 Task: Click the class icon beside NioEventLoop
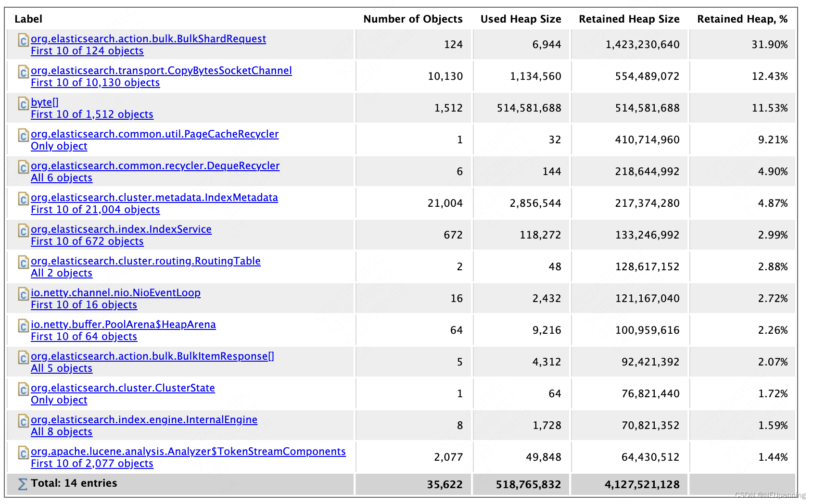click(23, 294)
